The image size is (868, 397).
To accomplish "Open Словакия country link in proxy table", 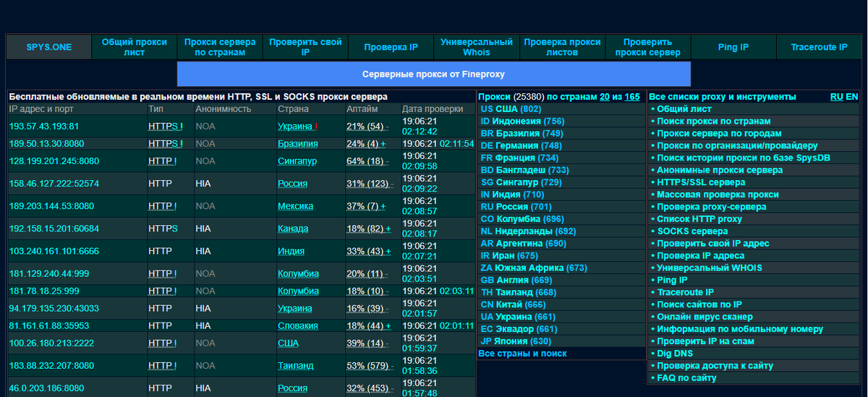I will click(x=298, y=325).
